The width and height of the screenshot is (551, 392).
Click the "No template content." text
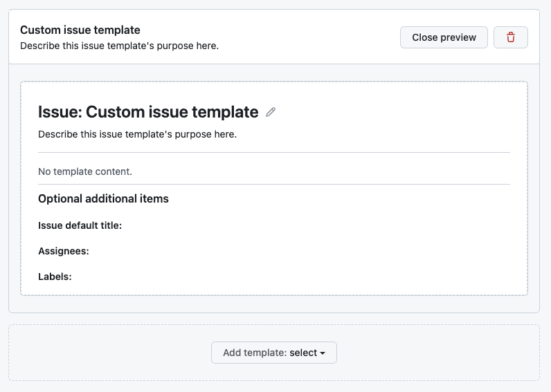tap(85, 171)
